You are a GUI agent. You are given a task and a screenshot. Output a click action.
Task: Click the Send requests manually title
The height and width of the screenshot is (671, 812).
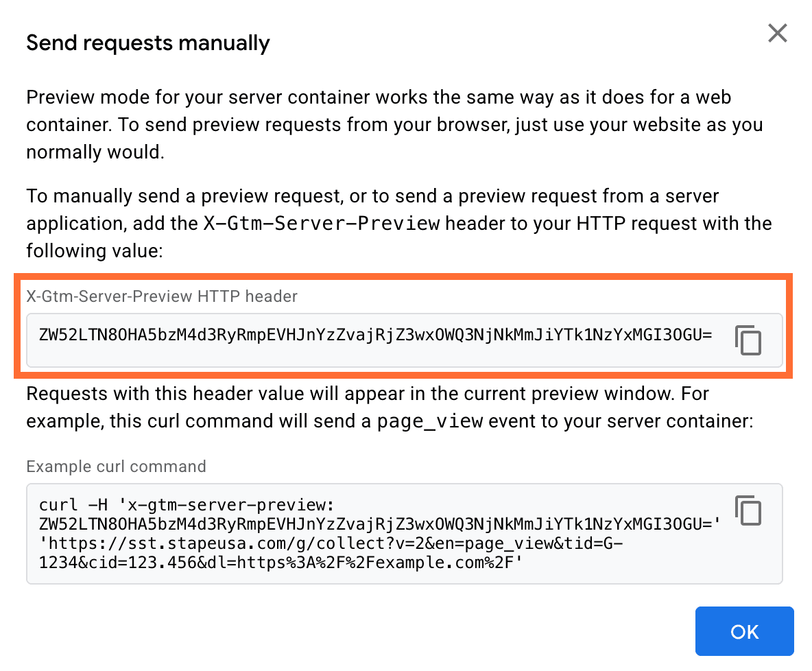click(x=147, y=43)
